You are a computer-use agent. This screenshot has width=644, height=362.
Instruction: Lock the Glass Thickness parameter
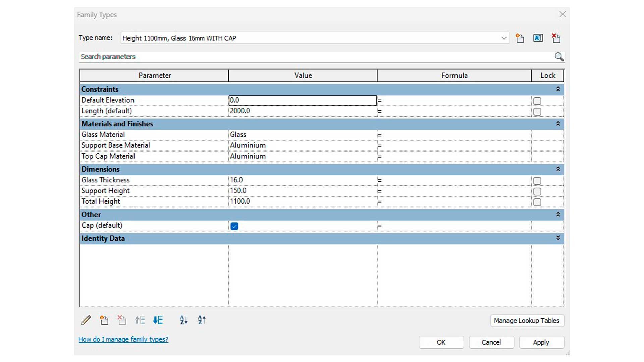(537, 181)
